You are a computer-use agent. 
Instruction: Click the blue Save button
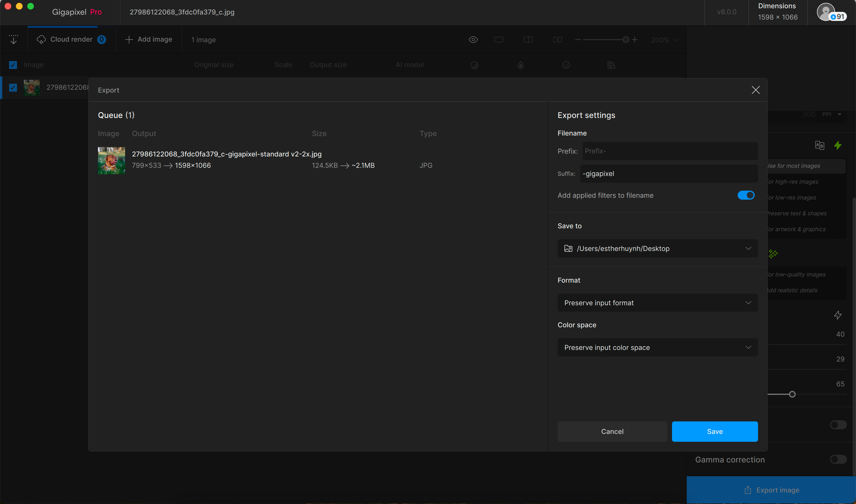coord(715,431)
